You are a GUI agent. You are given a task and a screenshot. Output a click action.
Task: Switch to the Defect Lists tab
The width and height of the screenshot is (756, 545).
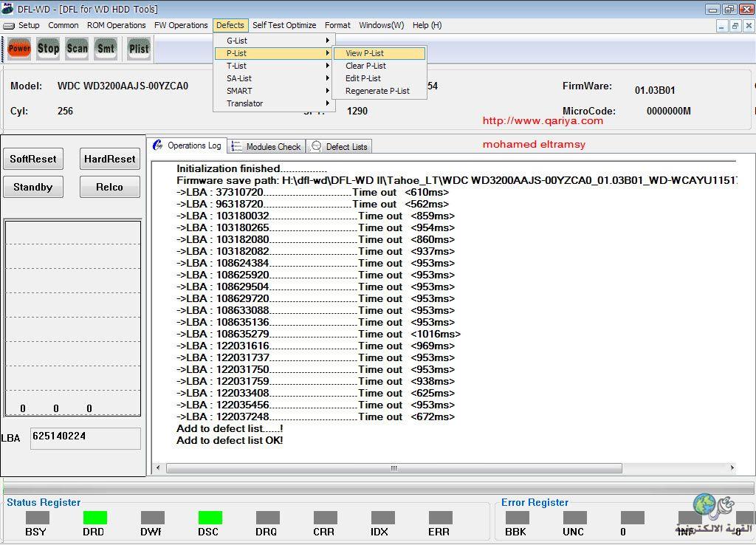pyautogui.click(x=340, y=147)
